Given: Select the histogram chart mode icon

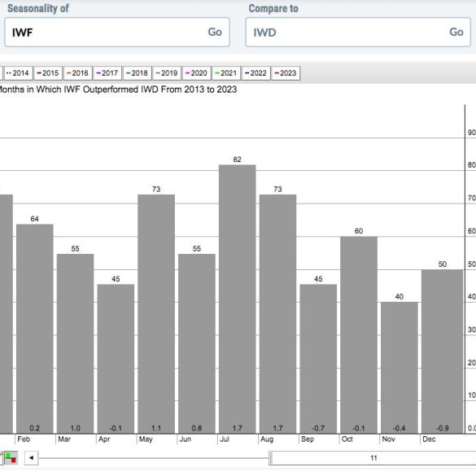Looking at the screenshot, I should (11, 458).
